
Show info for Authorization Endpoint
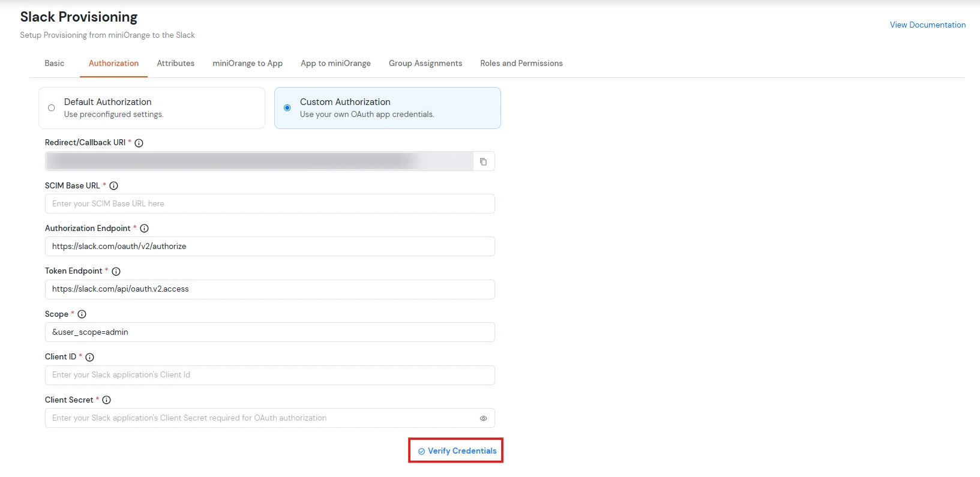pyautogui.click(x=144, y=229)
